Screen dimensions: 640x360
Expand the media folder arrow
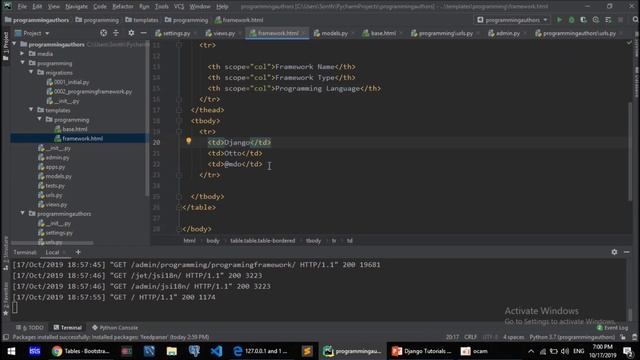pos(22,53)
